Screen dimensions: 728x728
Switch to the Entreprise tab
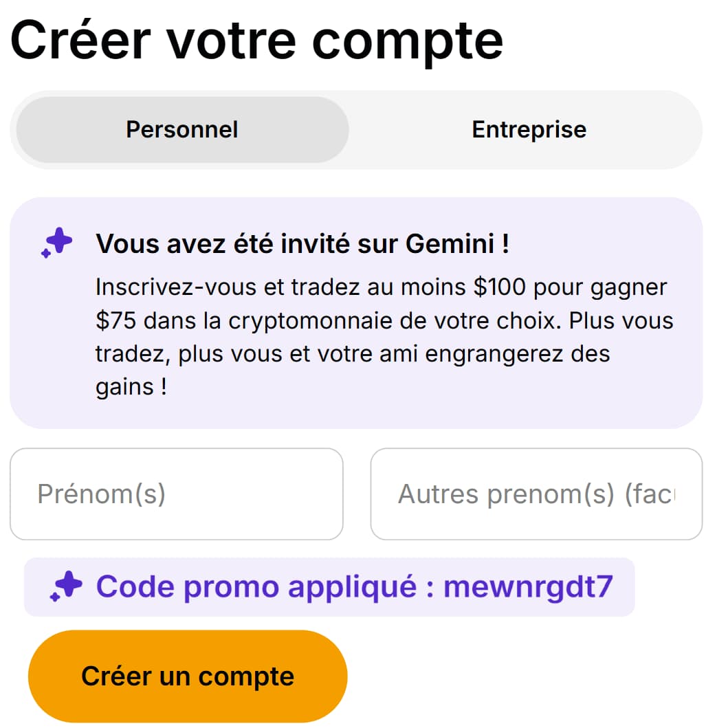[x=529, y=129]
